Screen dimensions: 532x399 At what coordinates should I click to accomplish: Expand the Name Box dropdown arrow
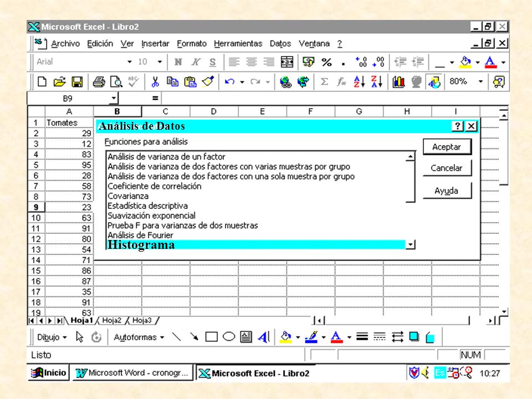[x=114, y=99]
